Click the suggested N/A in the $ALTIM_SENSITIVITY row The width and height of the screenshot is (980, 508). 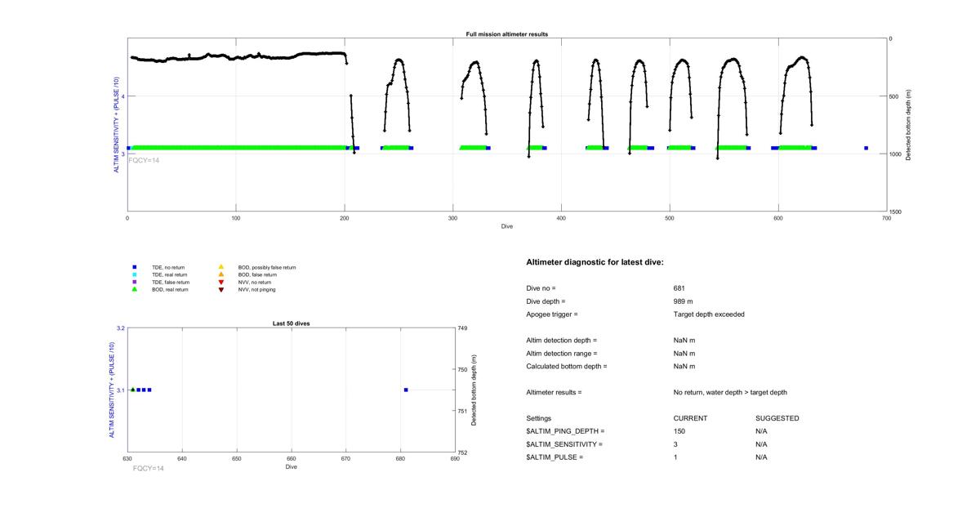762,444
